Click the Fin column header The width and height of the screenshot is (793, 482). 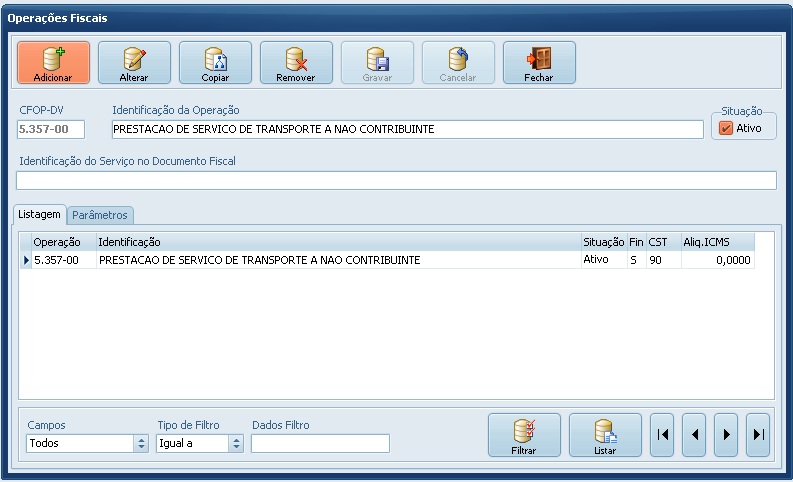click(637, 242)
